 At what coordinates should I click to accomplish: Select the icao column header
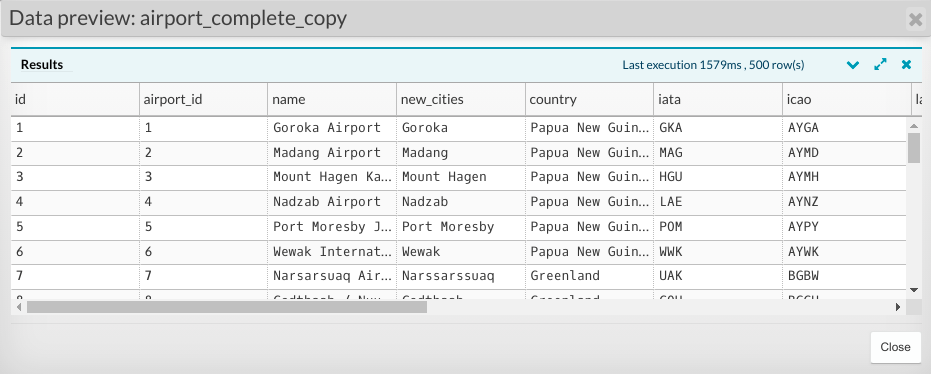(x=847, y=99)
